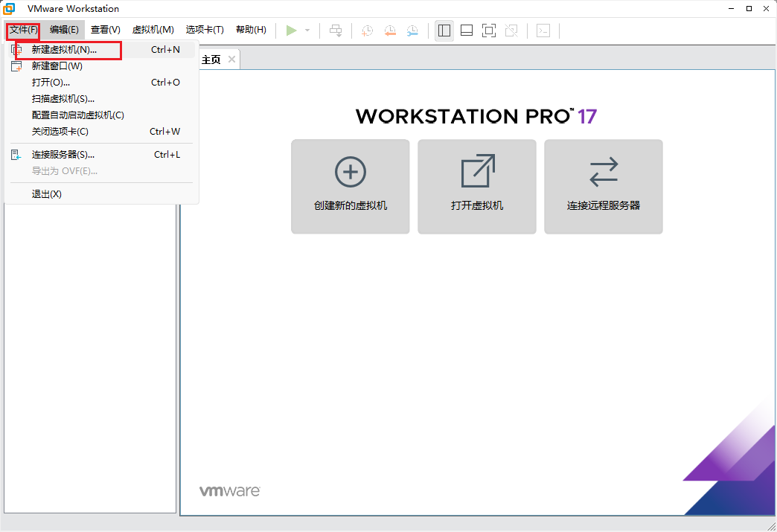
Task: Click the Unity mode toolbar icon
Action: tap(511, 31)
